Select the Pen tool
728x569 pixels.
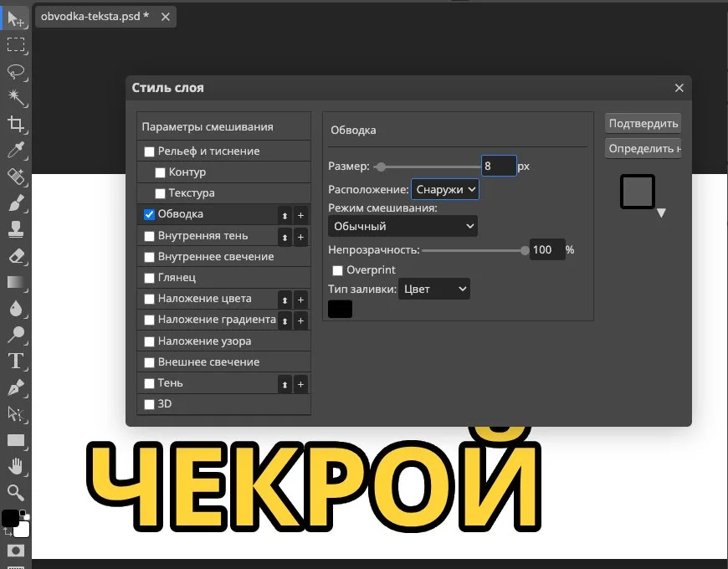click(15, 387)
